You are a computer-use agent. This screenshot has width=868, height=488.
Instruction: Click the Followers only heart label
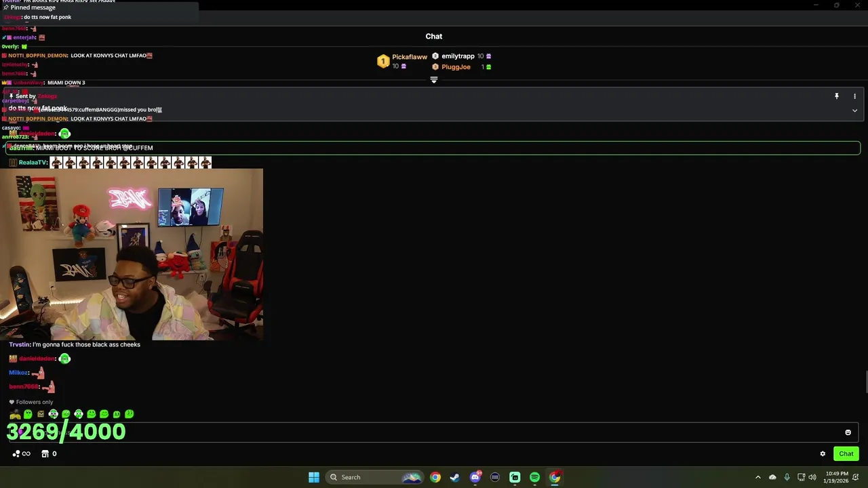point(31,402)
